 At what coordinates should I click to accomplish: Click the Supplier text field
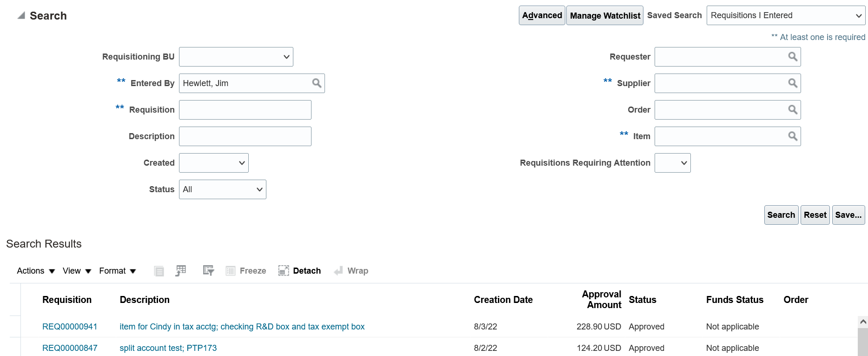coord(721,83)
